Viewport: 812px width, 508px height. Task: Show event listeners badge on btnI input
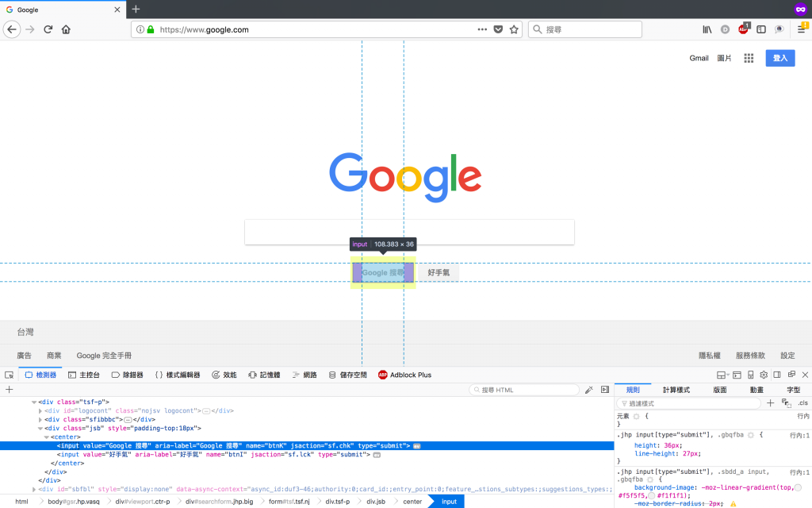point(377,455)
